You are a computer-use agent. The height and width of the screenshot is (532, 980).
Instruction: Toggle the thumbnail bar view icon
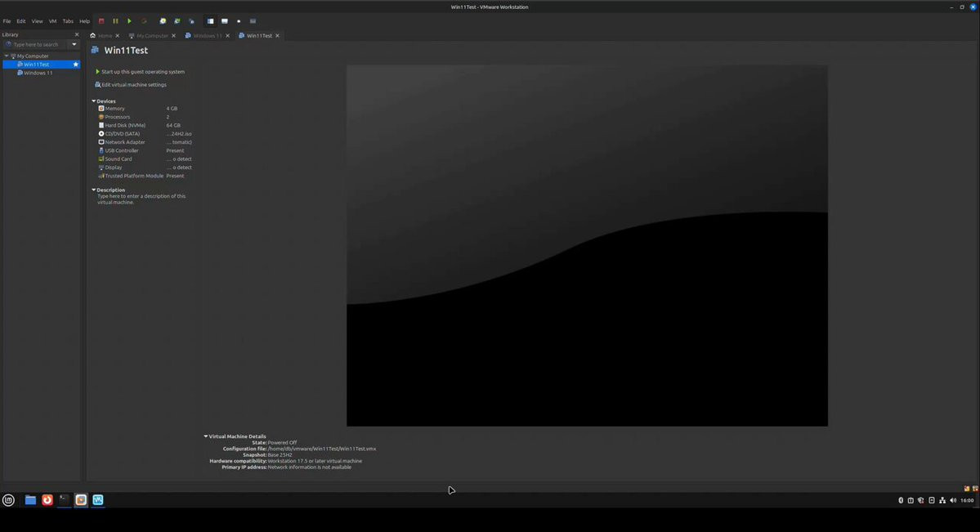click(225, 21)
